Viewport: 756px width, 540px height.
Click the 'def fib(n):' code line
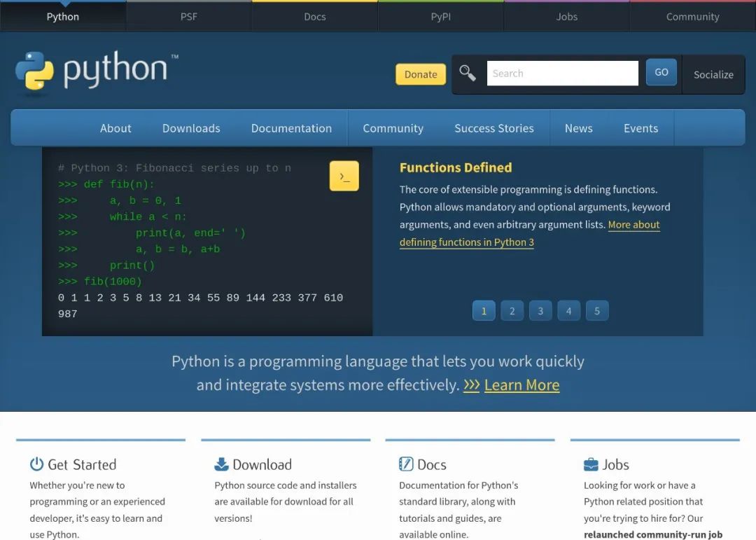[x=106, y=184]
